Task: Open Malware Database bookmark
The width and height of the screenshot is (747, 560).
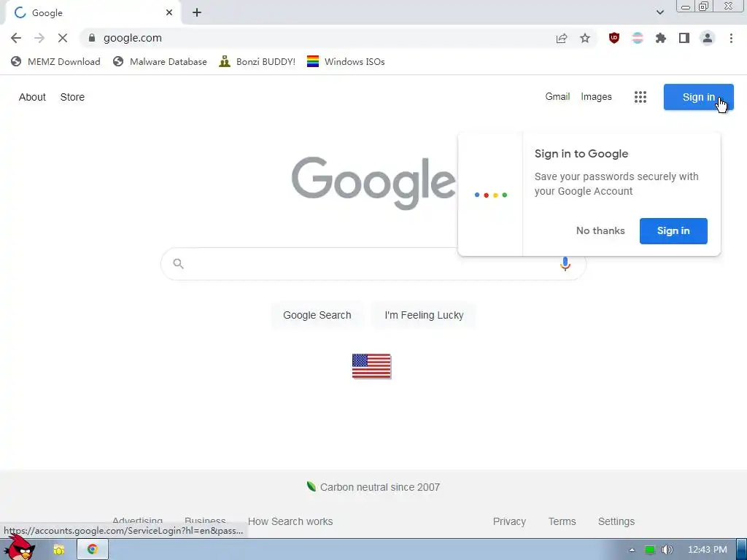Action: 160,61
